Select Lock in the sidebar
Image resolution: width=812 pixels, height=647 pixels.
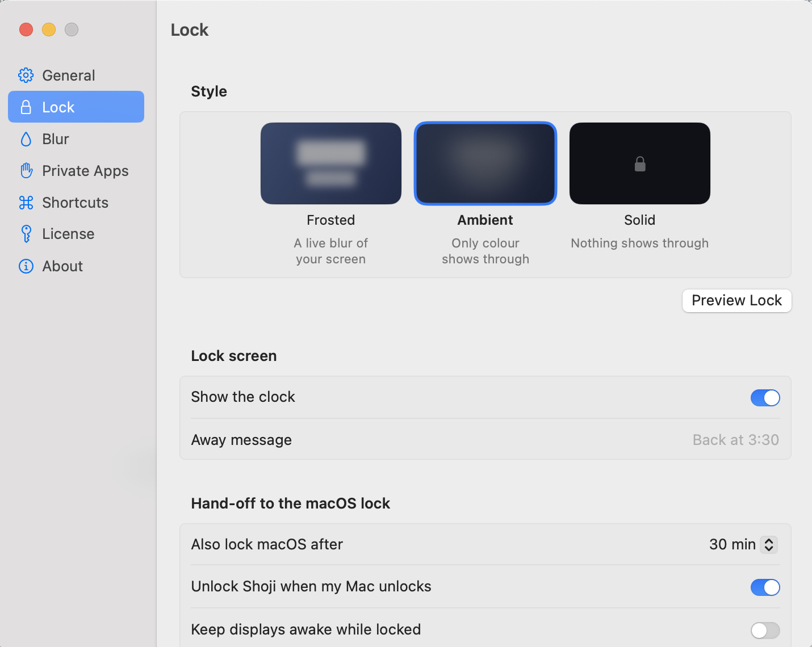click(x=76, y=107)
